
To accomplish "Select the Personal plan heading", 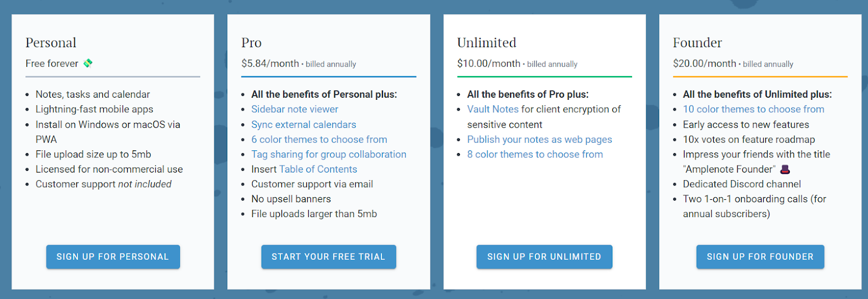I will point(51,42).
